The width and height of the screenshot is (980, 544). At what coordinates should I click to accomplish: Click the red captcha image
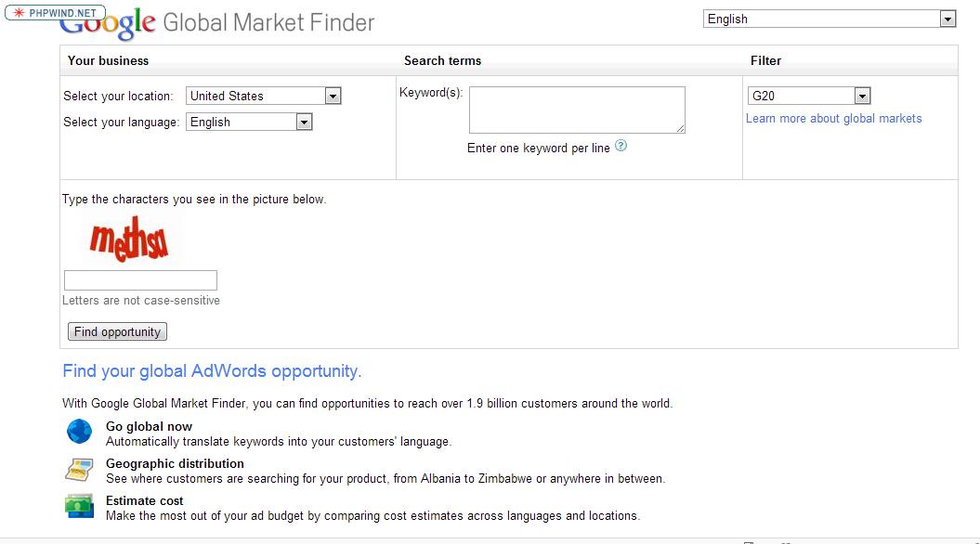point(129,240)
